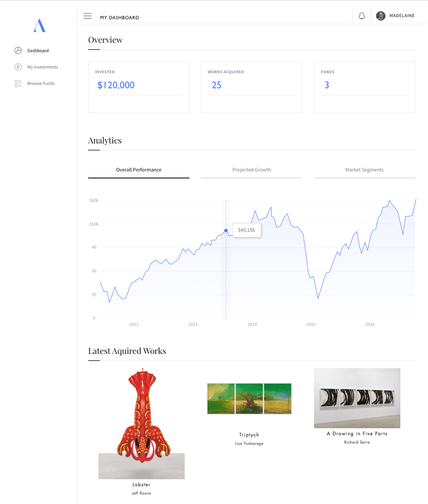This screenshot has height=504, width=428.
Task: Open the Triptych artwork image
Action: (x=249, y=398)
